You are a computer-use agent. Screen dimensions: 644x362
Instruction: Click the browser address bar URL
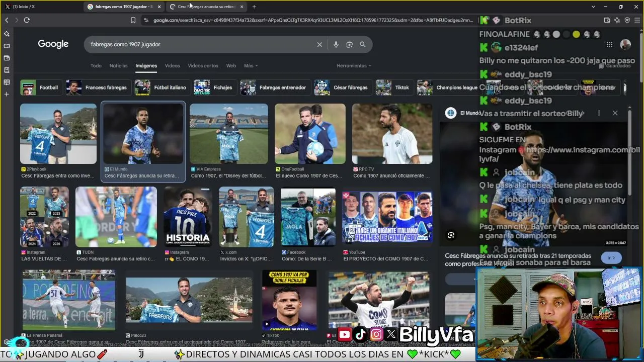313,20
